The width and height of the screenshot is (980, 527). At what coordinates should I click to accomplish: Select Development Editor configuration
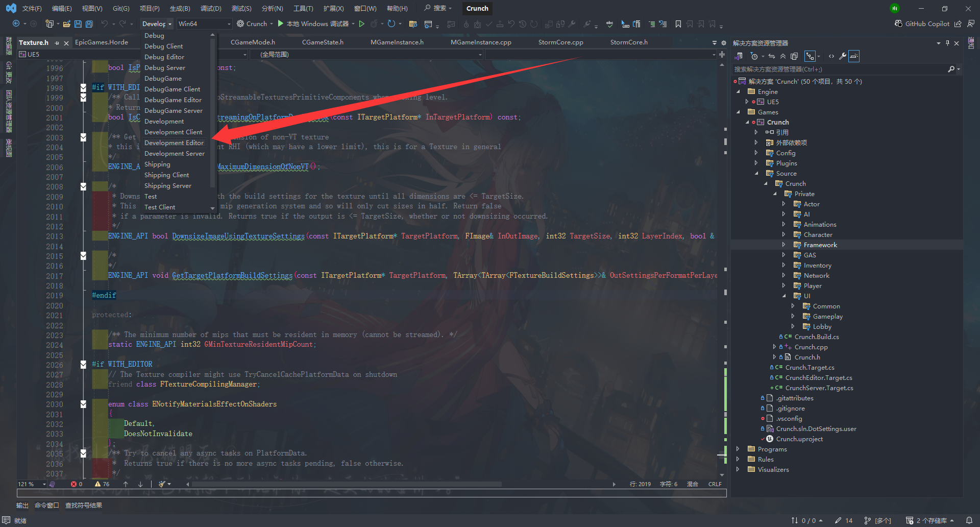tap(174, 143)
